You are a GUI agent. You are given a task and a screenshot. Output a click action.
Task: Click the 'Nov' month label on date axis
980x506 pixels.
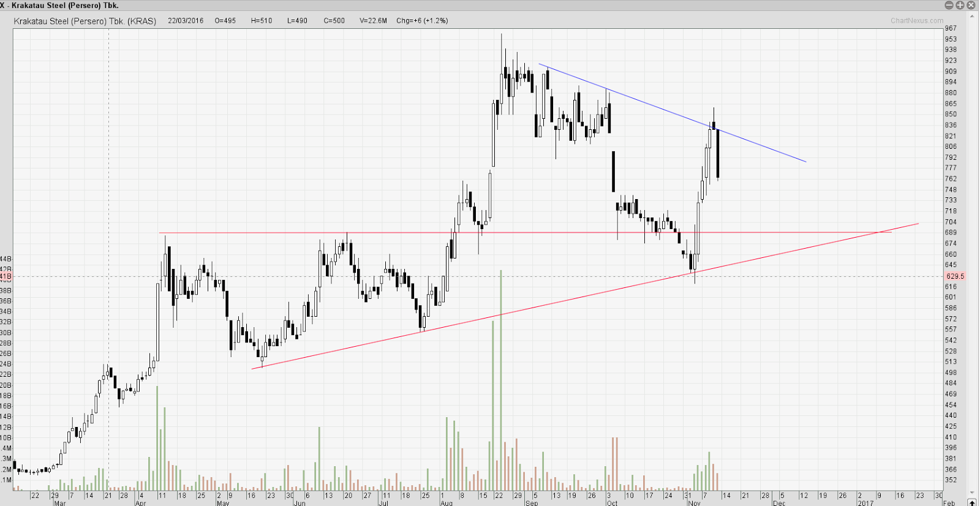[x=694, y=503]
